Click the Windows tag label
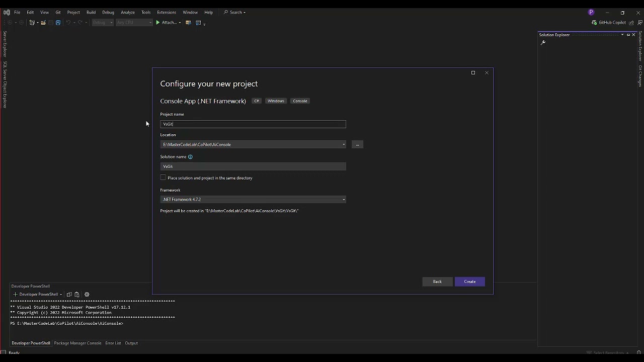The width and height of the screenshot is (644, 362). 276,101
